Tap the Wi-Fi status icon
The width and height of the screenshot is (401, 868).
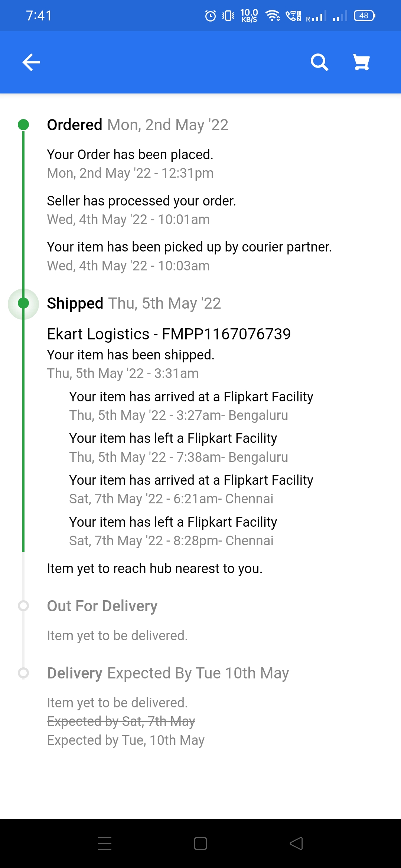point(273,16)
